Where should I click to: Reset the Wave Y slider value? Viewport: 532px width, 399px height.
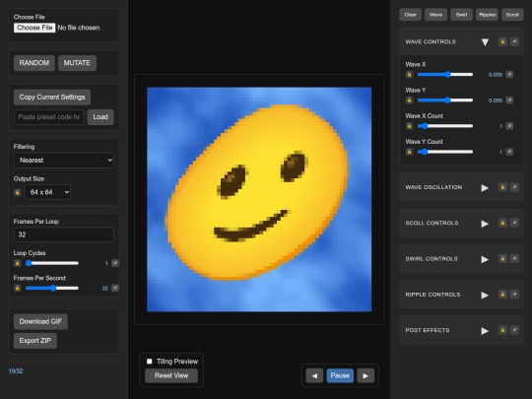[x=509, y=100]
